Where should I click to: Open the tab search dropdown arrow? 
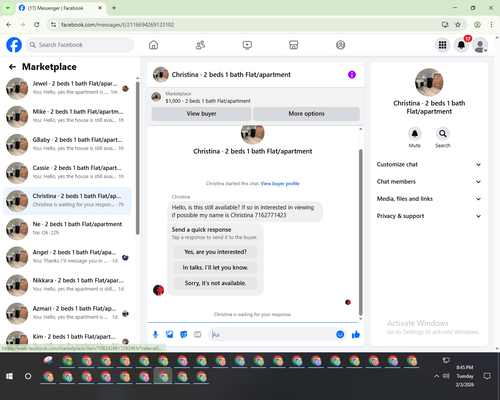pos(7,8)
